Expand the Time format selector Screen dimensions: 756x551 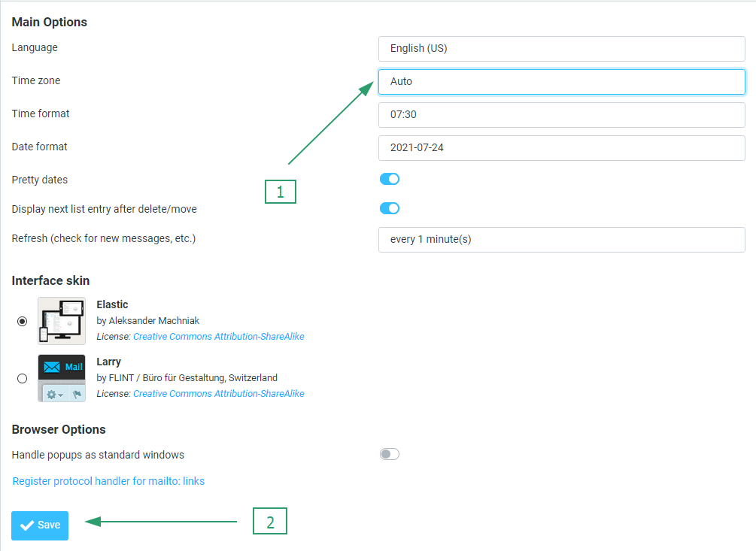[x=561, y=115]
